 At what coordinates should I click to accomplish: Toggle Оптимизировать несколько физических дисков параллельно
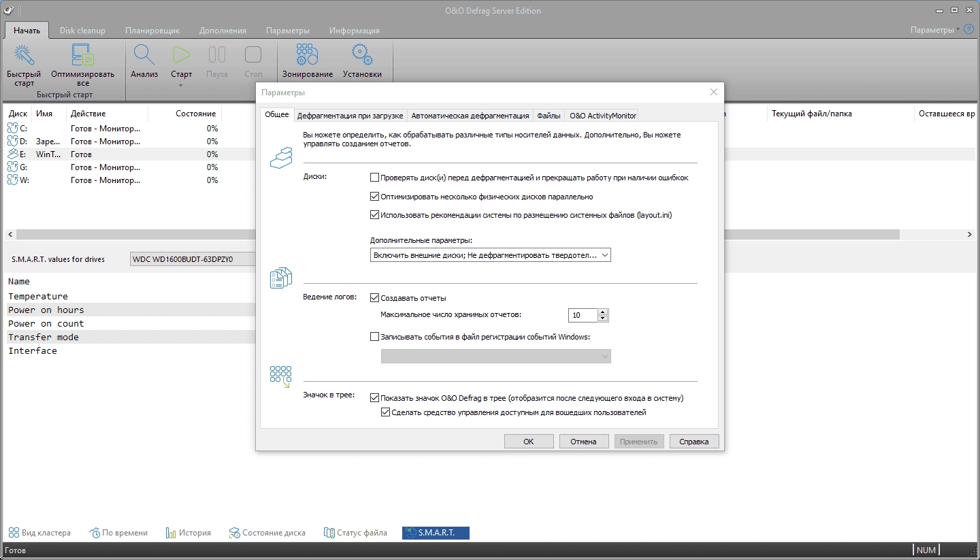[x=374, y=197]
